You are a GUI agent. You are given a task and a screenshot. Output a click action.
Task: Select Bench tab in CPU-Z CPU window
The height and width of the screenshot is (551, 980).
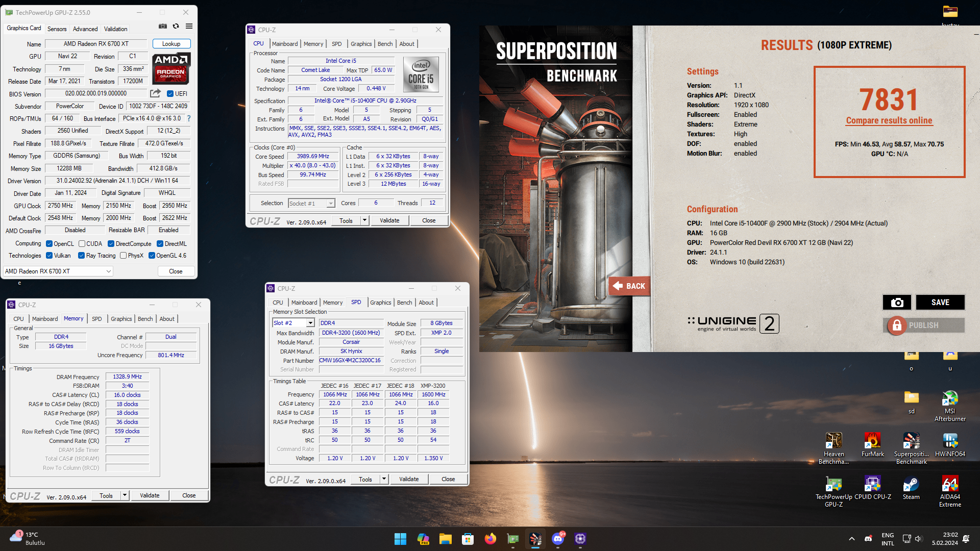[385, 44]
